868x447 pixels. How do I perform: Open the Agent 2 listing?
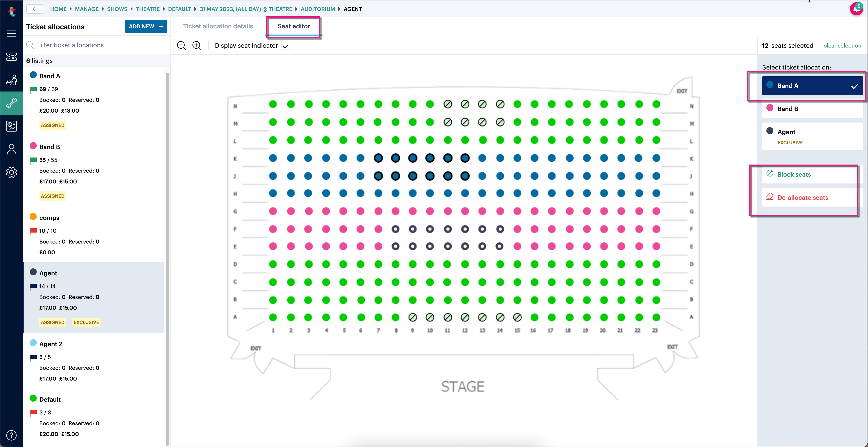[x=93, y=361]
